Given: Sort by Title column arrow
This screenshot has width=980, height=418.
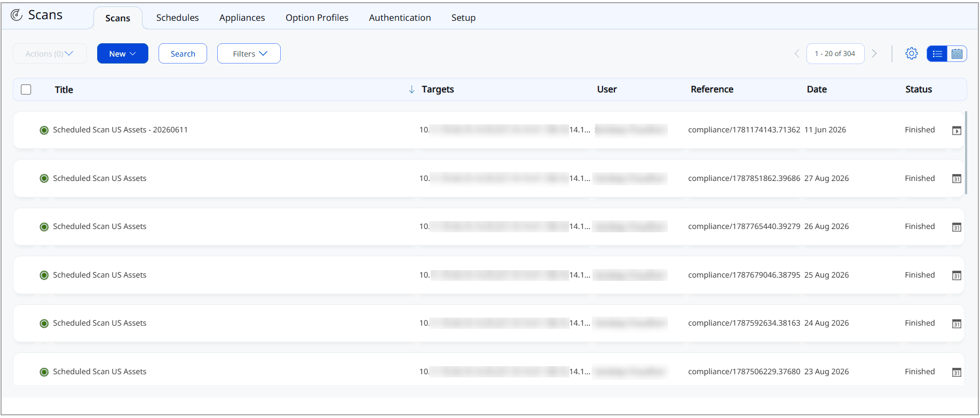Looking at the screenshot, I should pos(412,90).
